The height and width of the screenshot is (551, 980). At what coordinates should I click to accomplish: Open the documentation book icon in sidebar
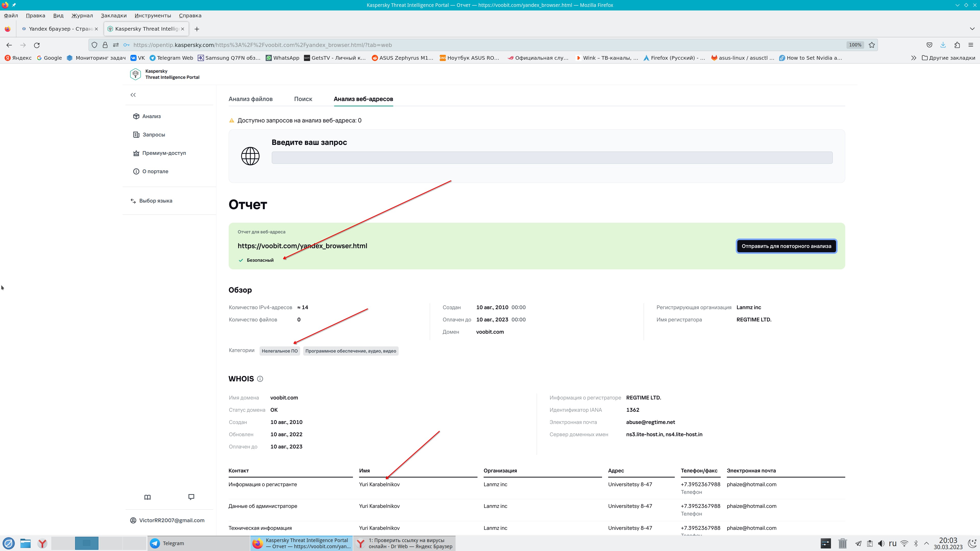tap(148, 497)
